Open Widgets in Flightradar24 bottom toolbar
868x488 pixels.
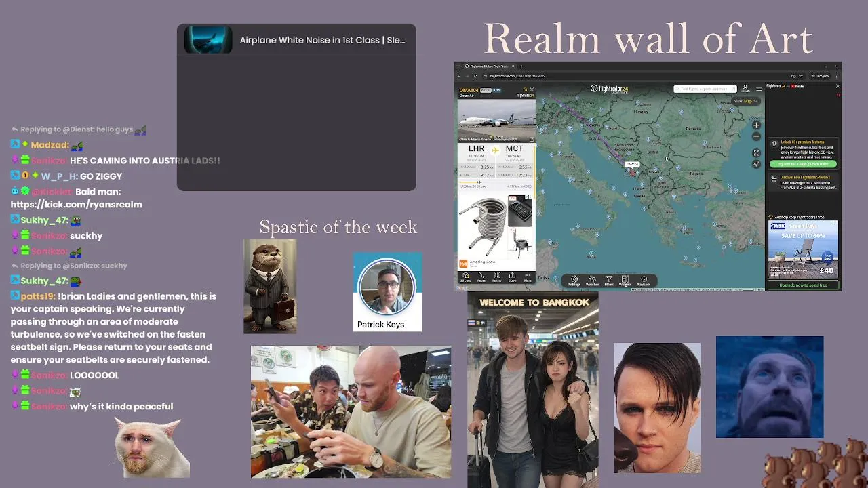(625, 280)
